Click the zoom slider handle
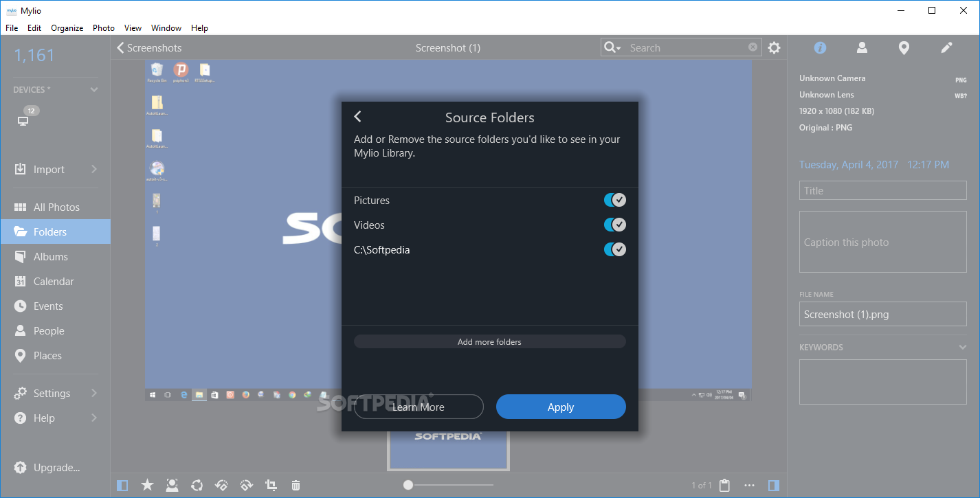980x498 pixels. (408, 485)
